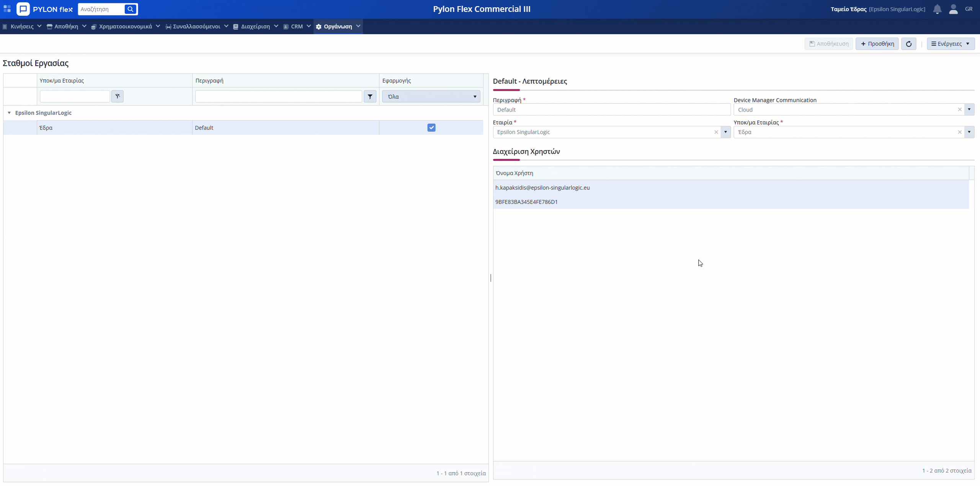Open the apps grid icon
This screenshot has height=486, width=980.
(x=7, y=9)
